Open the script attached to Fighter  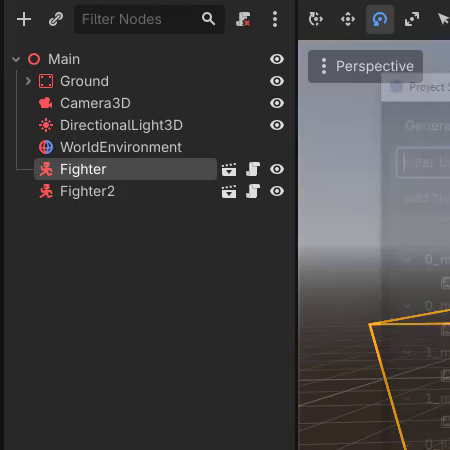[253, 169]
